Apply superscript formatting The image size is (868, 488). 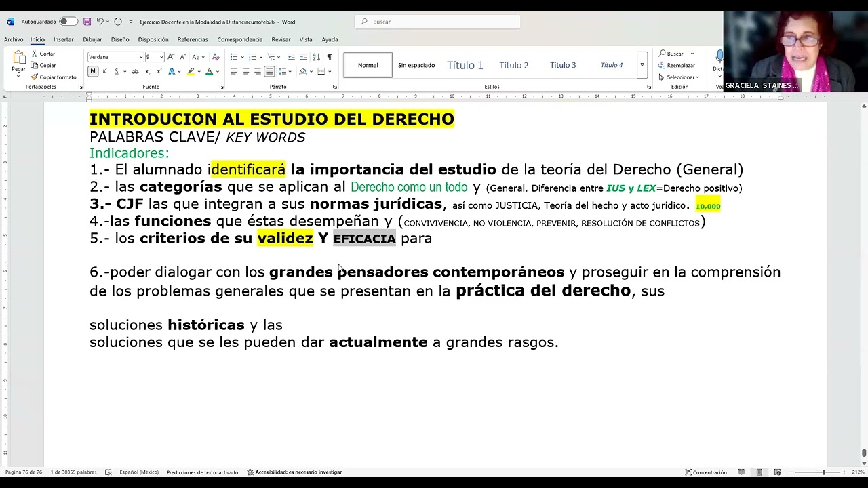pos(159,71)
